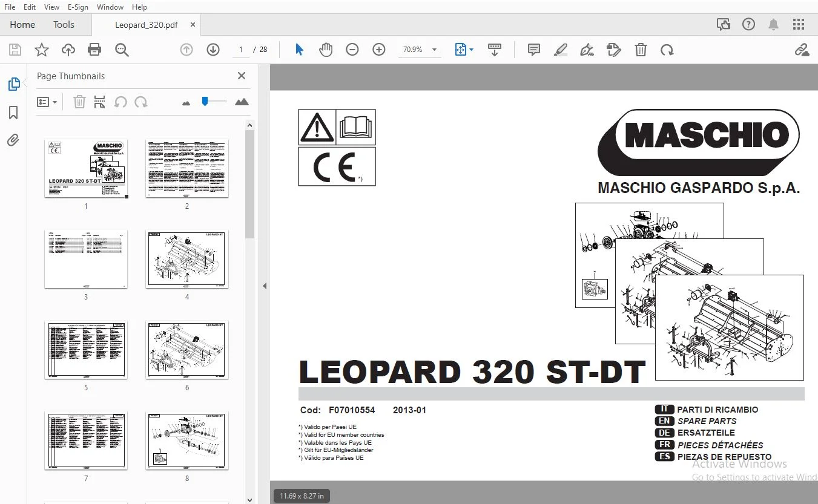The image size is (818, 504).
Task: Rotate page clockwise in toolbar
Action: 667,50
